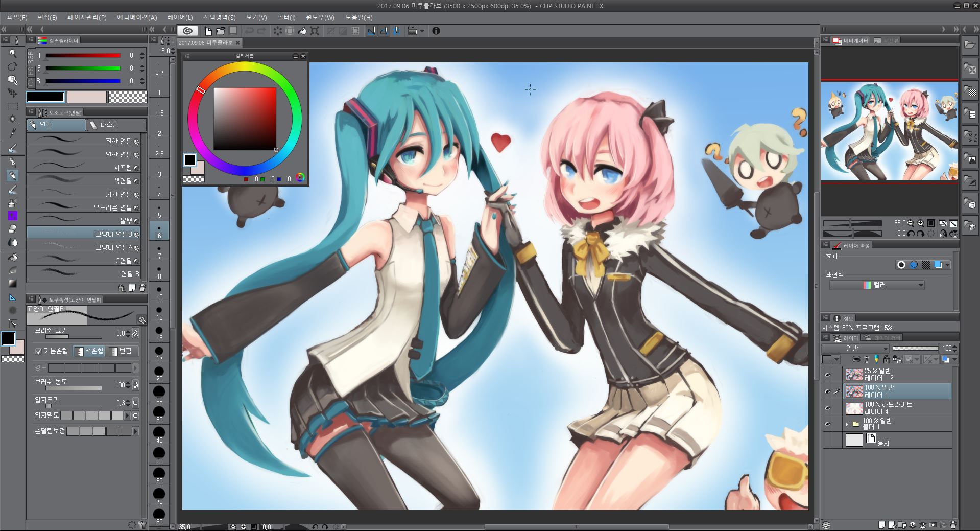Click the layer opacity slider
980x531 pixels.
[916, 348]
